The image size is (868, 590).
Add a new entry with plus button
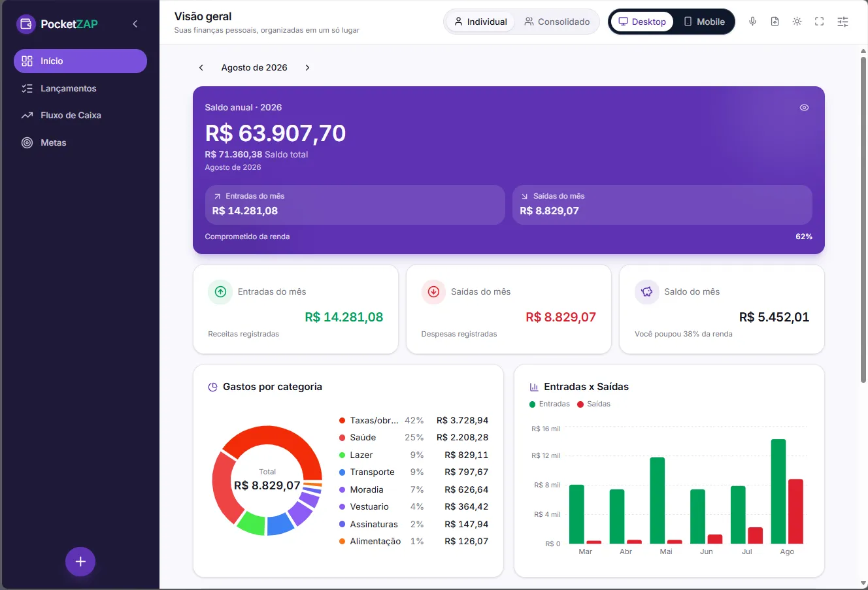pyautogui.click(x=80, y=561)
